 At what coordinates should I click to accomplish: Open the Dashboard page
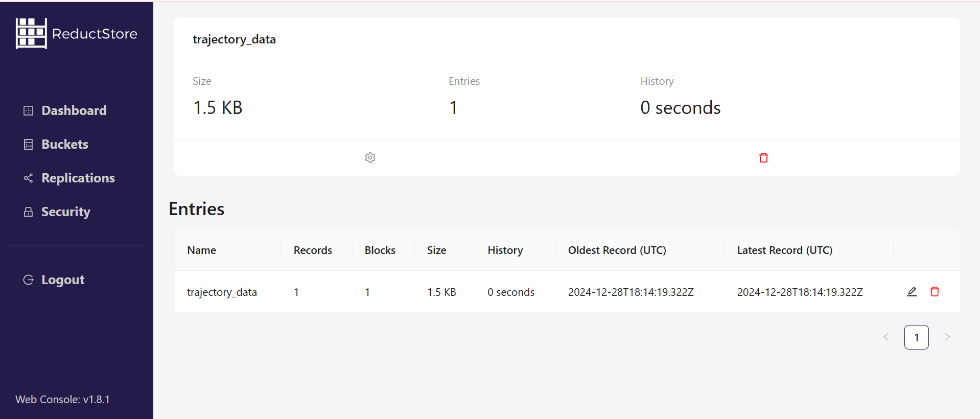[74, 111]
